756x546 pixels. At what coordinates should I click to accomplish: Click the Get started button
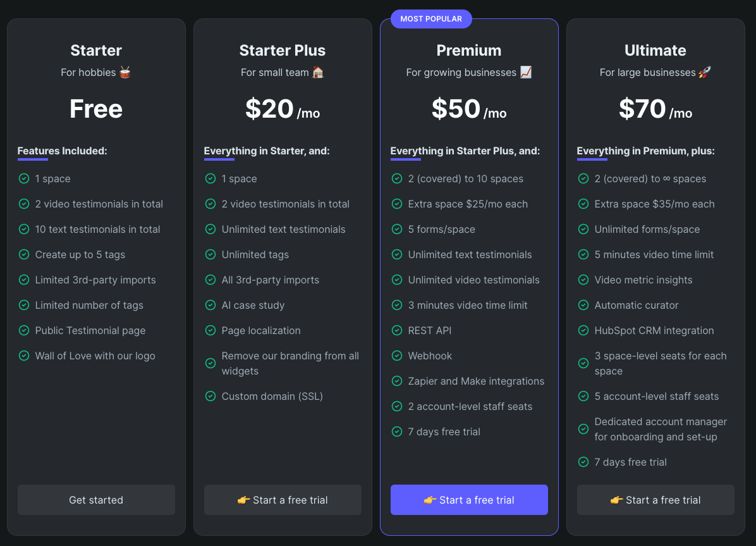96,500
